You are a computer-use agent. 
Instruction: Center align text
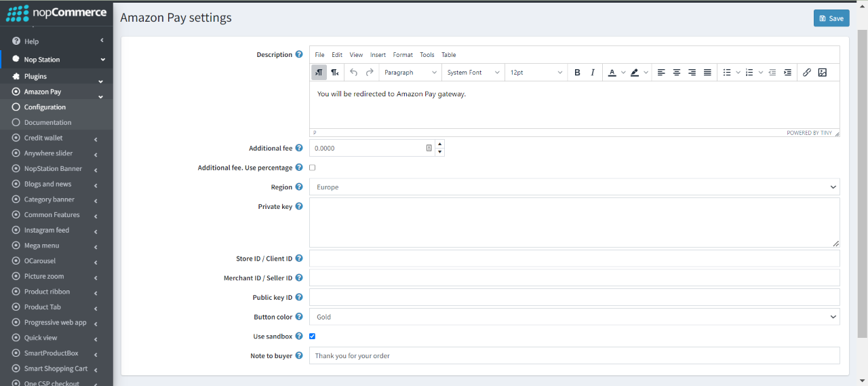(x=677, y=73)
